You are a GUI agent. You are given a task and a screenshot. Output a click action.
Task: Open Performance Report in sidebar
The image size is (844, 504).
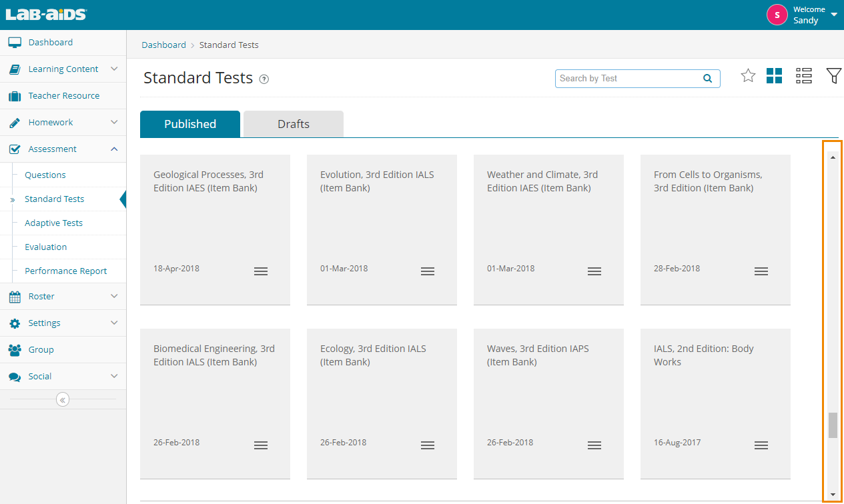(66, 271)
